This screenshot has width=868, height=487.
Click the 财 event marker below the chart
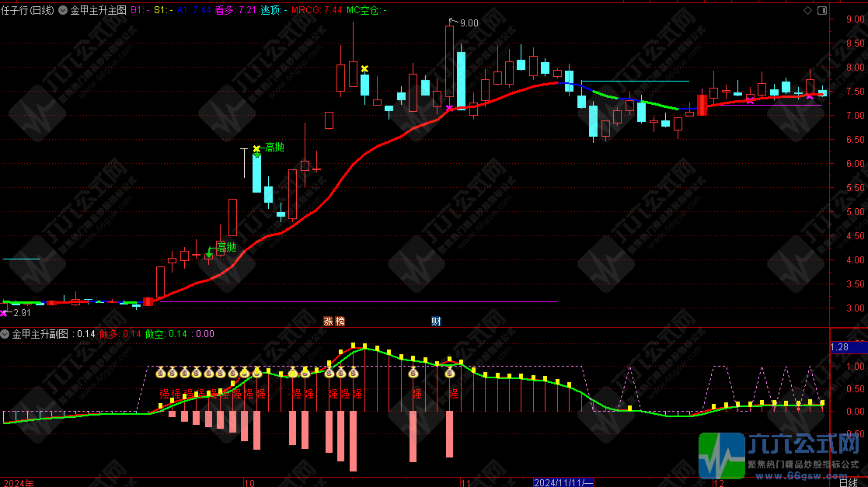(436, 321)
